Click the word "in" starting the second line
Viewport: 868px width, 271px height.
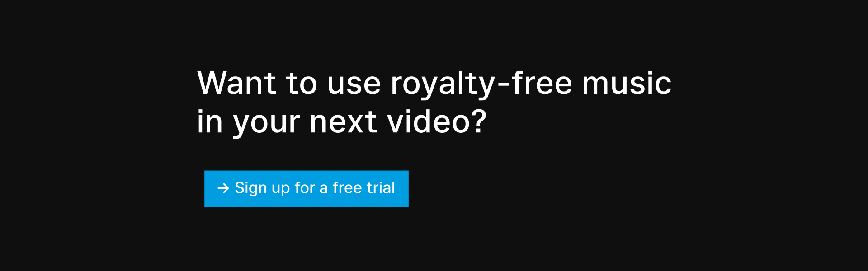(210, 121)
